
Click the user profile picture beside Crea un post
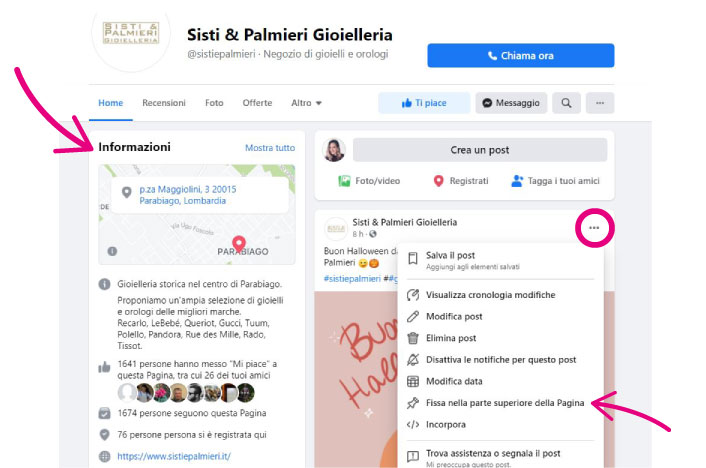click(334, 150)
